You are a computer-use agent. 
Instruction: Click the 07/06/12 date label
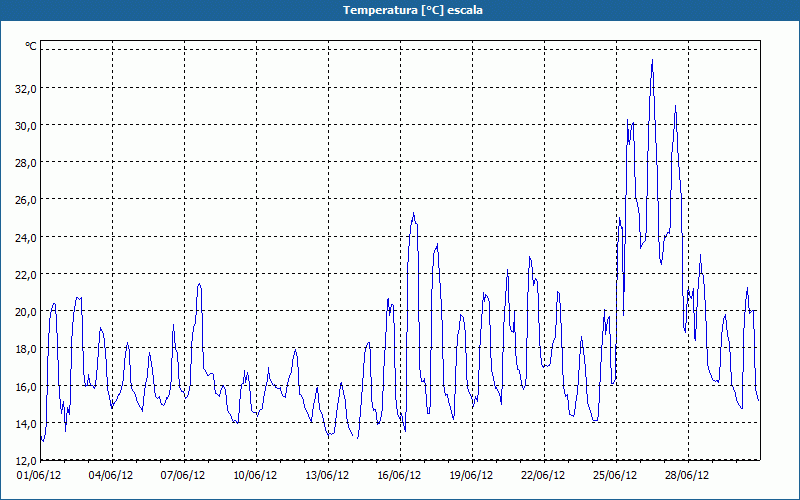click(183, 476)
